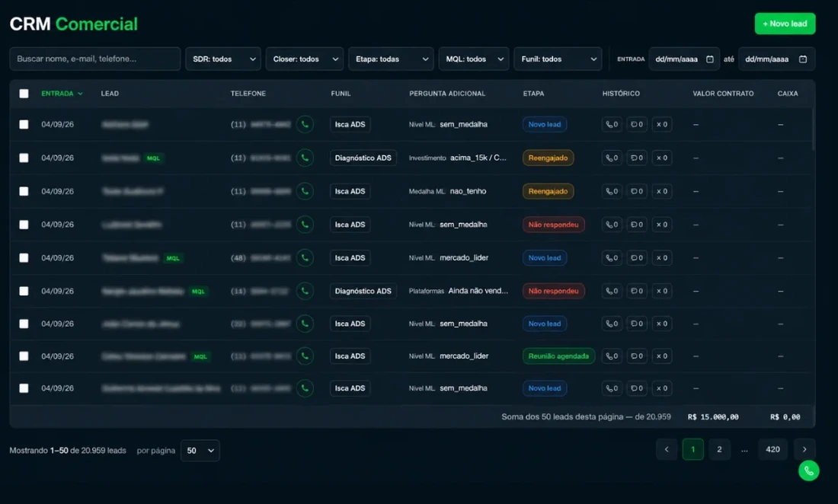Viewport: 838px width, 504px height.
Task: Open call history counter in Reunião agendada row
Action: click(x=612, y=356)
